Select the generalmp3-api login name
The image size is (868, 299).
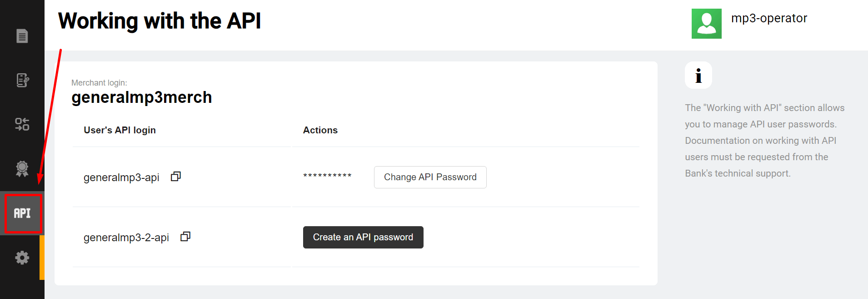pyautogui.click(x=121, y=177)
